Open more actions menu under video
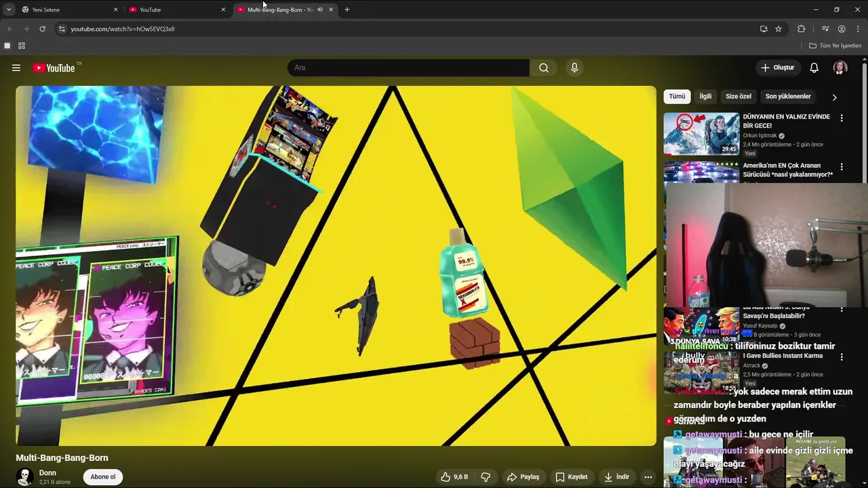The width and height of the screenshot is (868, 488). point(648,477)
